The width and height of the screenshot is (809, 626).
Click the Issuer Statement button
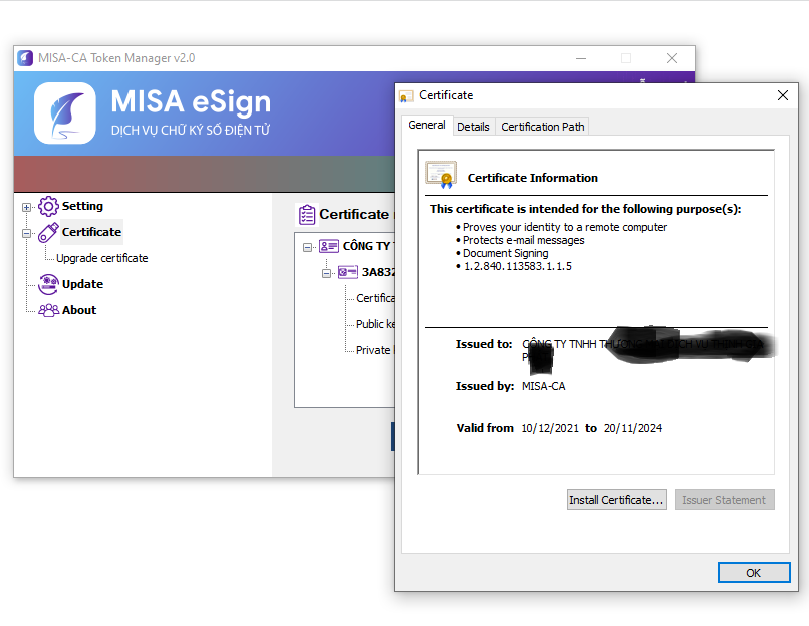(724, 500)
